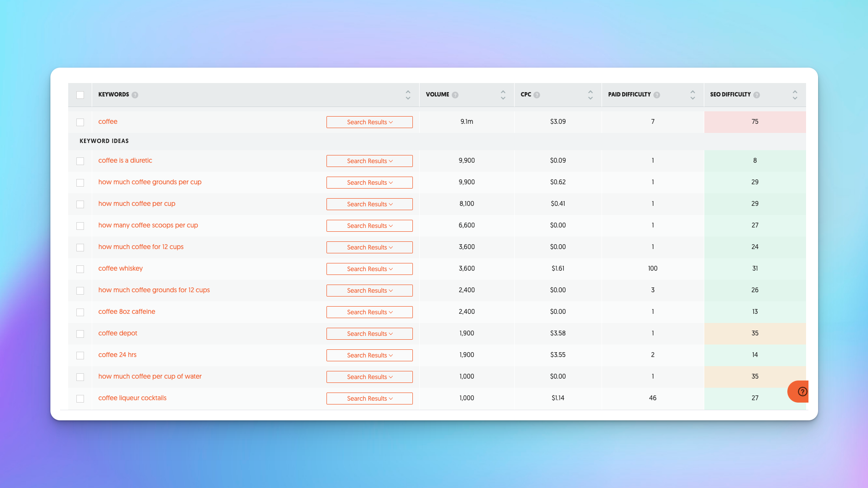The height and width of the screenshot is (488, 868).
Task: Open Search Results for 'coffee whiskey'
Action: [370, 269]
